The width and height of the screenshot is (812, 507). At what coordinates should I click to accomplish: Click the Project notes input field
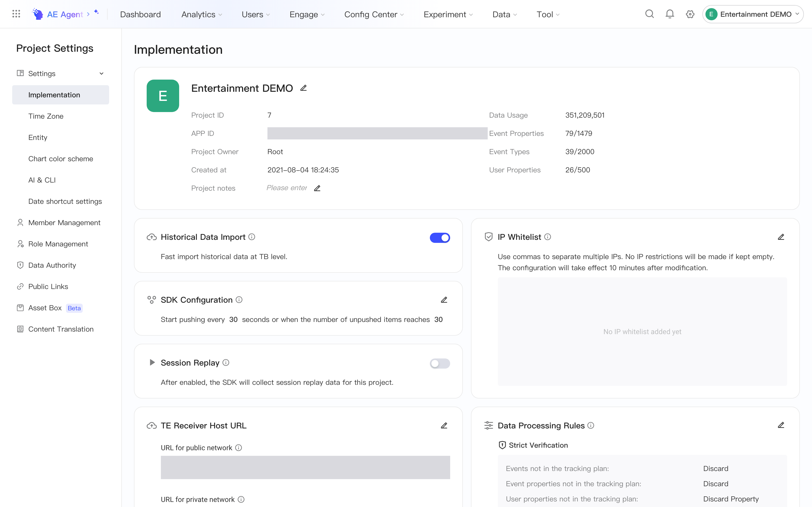pyautogui.click(x=287, y=188)
